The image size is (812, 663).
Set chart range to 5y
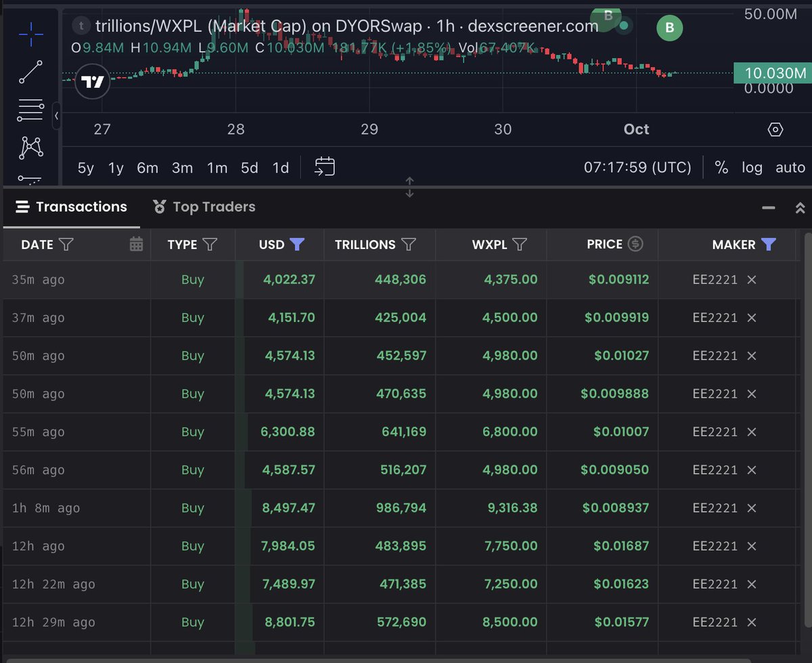click(86, 168)
